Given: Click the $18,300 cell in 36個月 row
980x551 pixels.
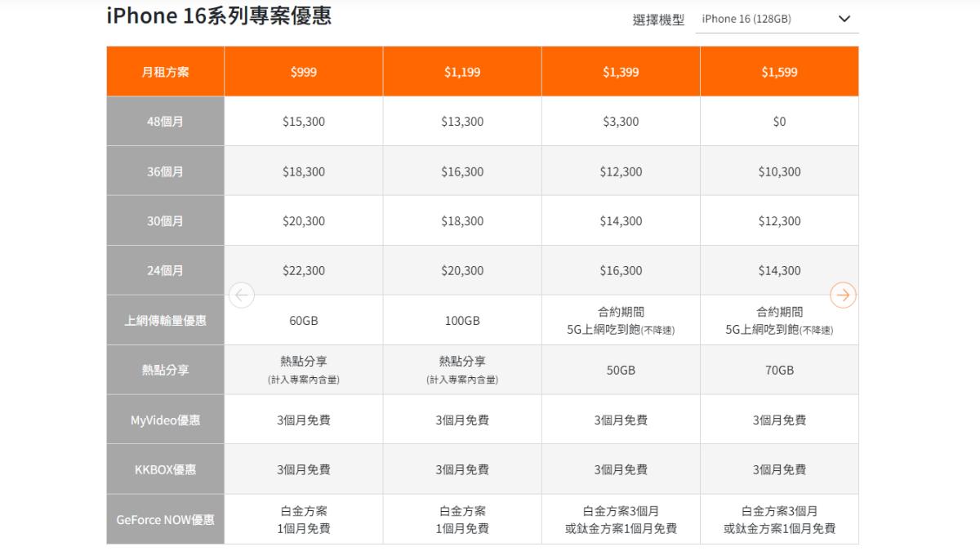Looking at the screenshot, I should coord(304,171).
